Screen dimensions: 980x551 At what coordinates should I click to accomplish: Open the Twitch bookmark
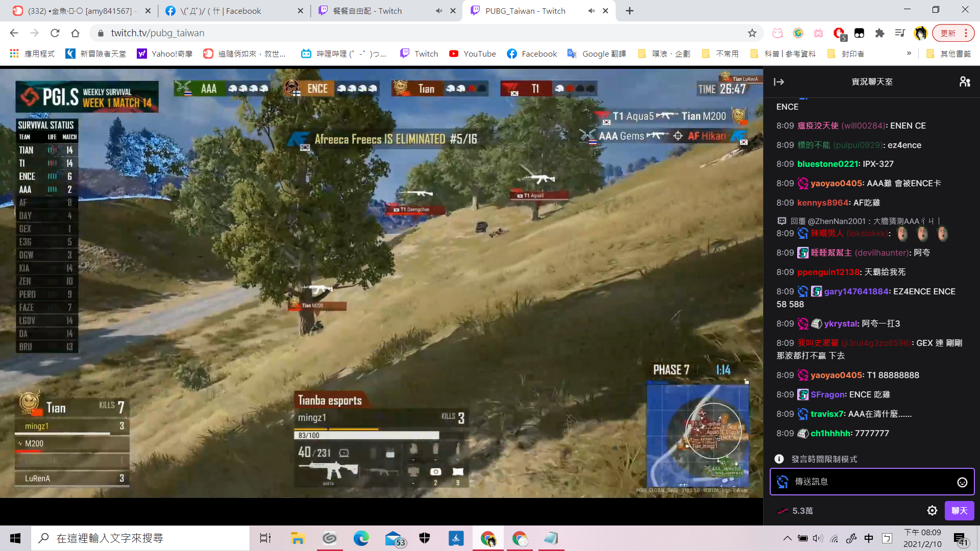(x=419, y=54)
